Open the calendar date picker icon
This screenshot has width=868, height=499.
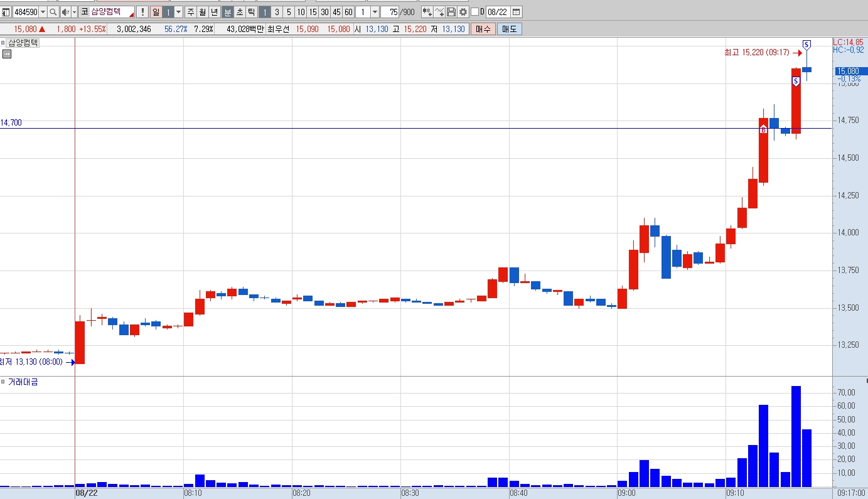point(517,12)
